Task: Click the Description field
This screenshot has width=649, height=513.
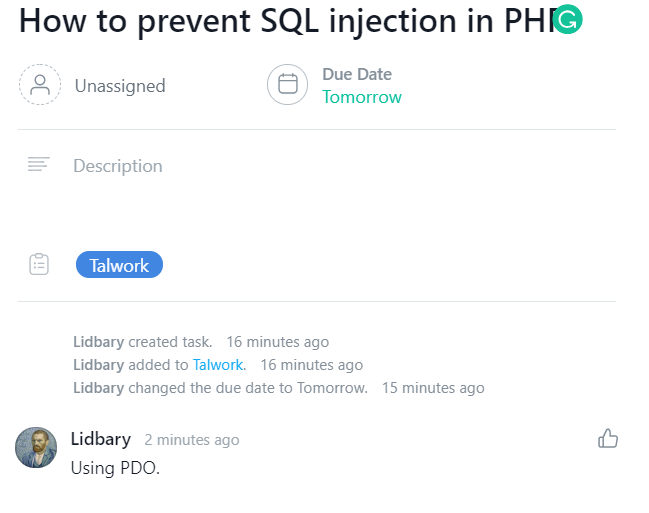Action: [x=118, y=166]
